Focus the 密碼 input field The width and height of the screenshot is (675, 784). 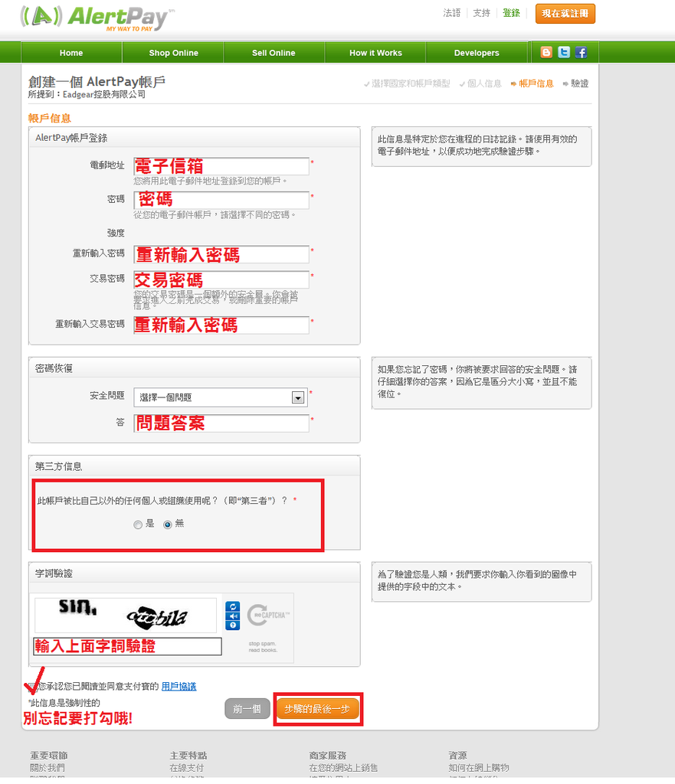point(221,200)
